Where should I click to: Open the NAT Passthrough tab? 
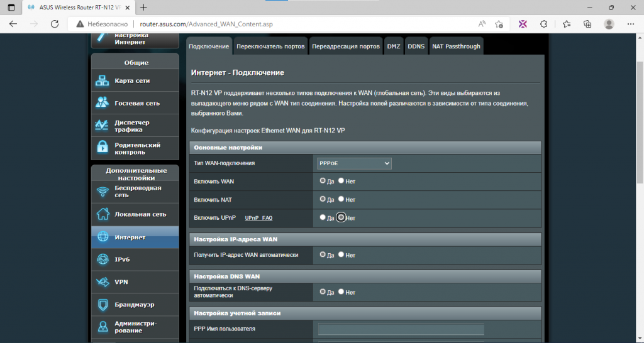pyautogui.click(x=456, y=46)
